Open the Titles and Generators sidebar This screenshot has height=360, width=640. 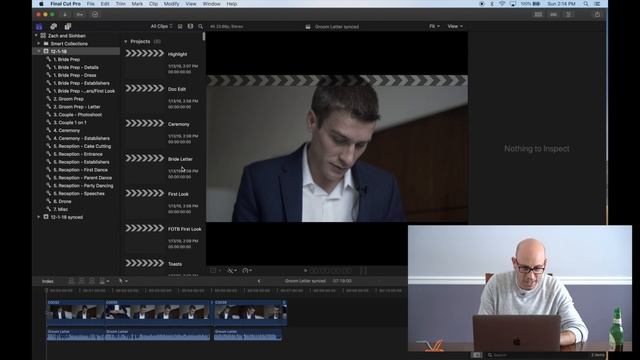[68, 27]
